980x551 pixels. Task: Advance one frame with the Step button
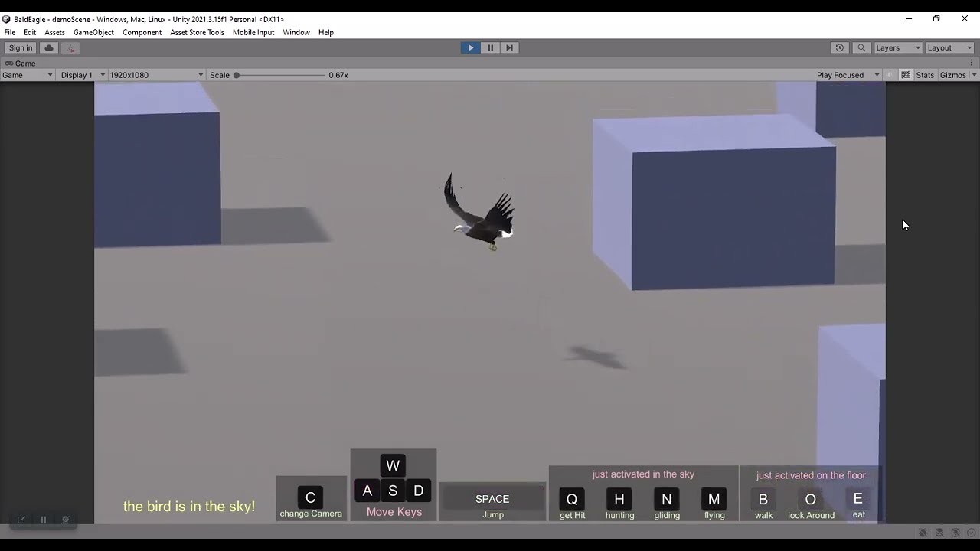509,47
